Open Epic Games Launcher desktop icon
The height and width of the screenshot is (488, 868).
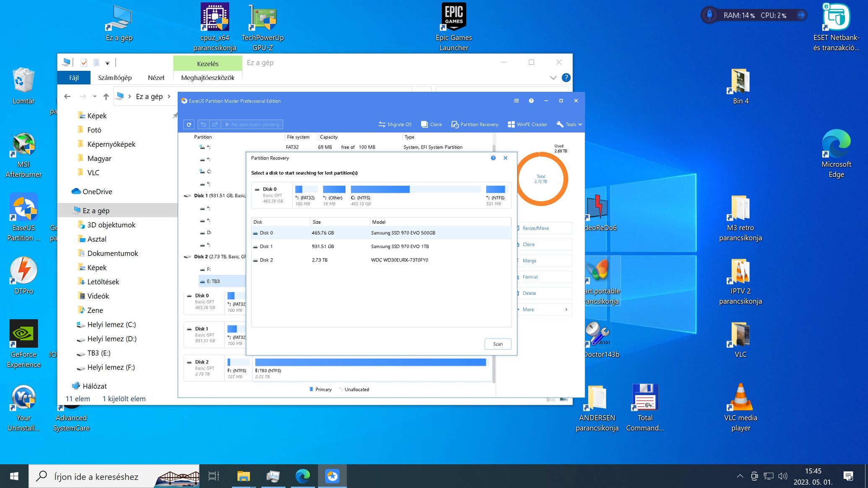point(454,27)
